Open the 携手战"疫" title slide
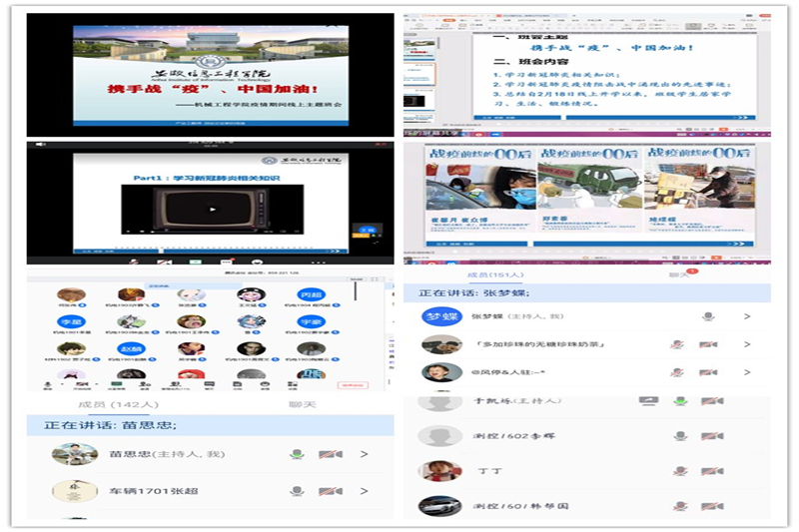 (211, 75)
